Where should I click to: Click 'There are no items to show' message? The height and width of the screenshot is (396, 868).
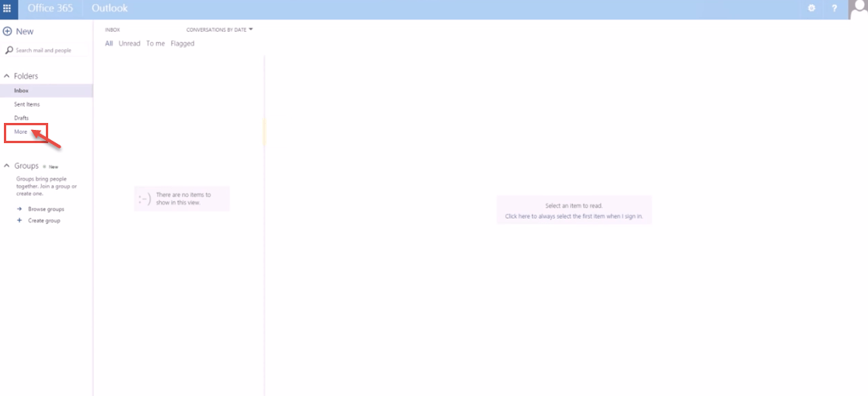point(183,198)
